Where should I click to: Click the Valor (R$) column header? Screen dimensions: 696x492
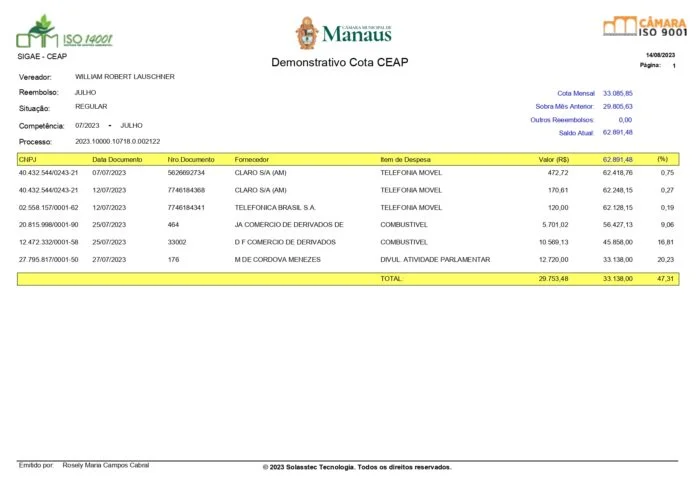pyautogui.click(x=553, y=159)
